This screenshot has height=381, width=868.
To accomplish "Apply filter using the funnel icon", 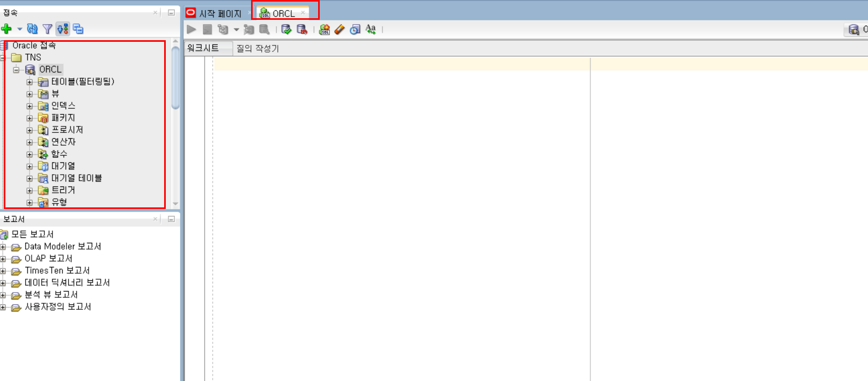I will [x=48, y=29].
